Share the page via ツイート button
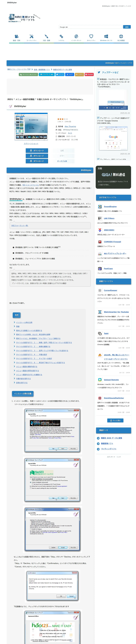 60,74
